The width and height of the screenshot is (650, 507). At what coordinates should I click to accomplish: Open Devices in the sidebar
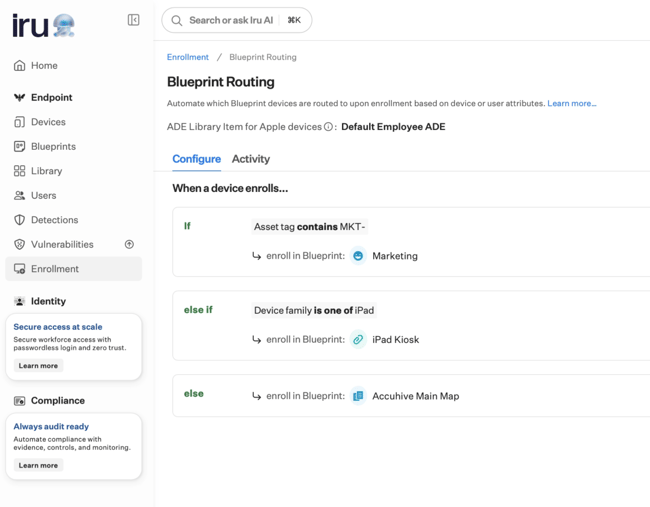click(47, 122)
